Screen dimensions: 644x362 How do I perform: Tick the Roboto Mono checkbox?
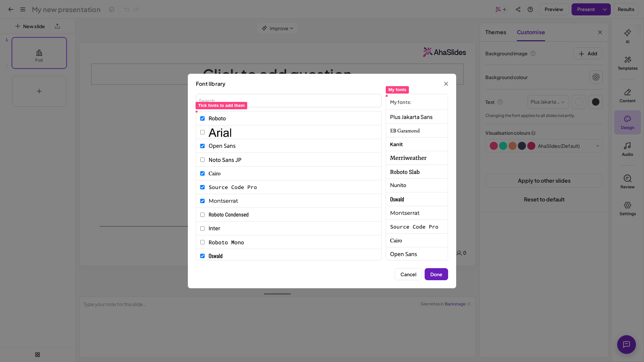point(202,242)
